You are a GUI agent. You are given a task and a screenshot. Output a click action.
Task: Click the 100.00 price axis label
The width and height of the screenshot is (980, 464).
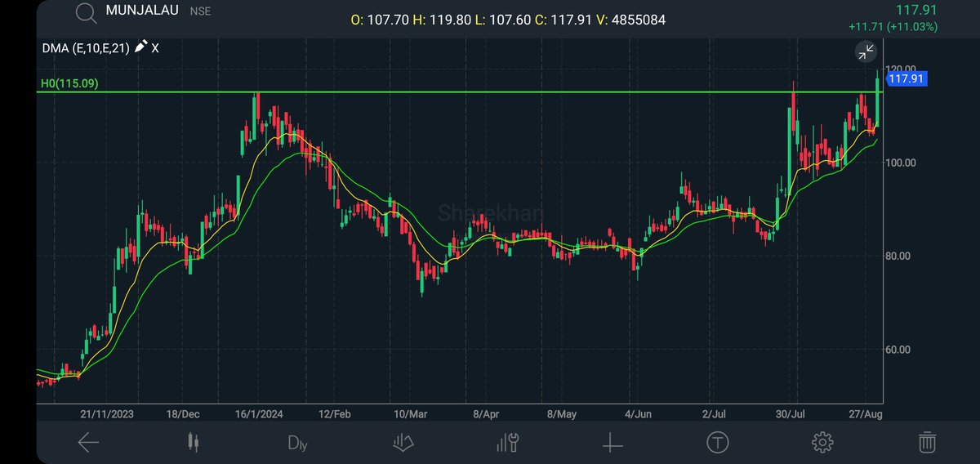coord(900,163)
